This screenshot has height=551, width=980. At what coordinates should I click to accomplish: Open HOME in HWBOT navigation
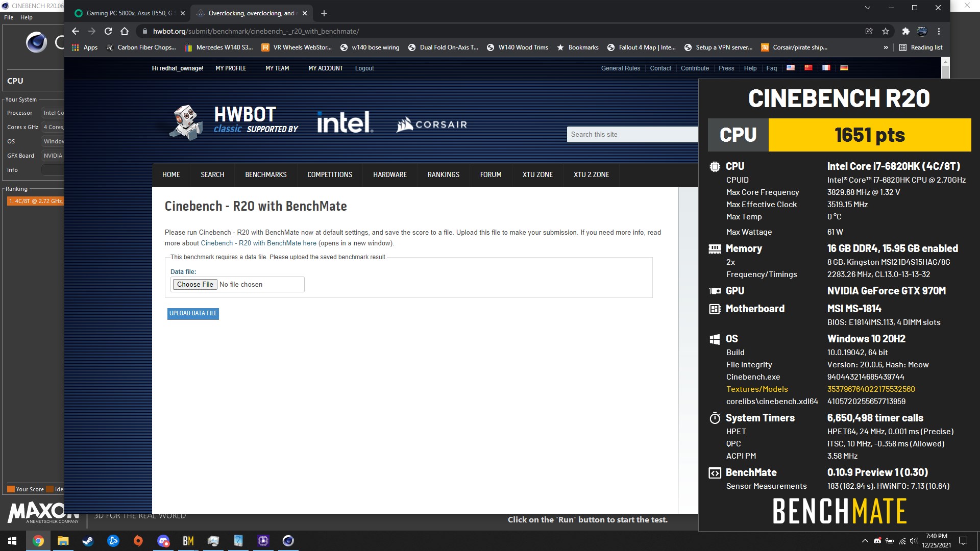[171, 174]
